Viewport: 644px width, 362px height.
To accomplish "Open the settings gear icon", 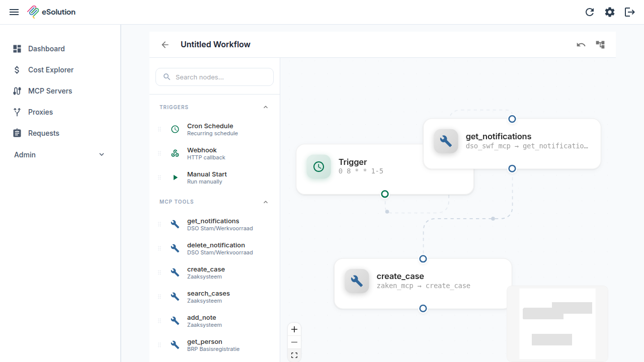I will tap(610, 12).
